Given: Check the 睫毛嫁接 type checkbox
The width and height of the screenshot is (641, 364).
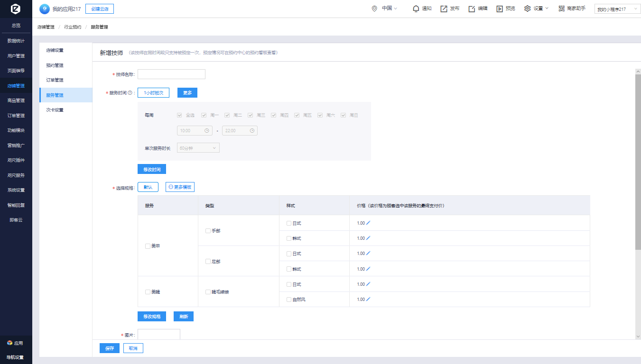Looking at the screenshot, I should (x=208, y=292).
